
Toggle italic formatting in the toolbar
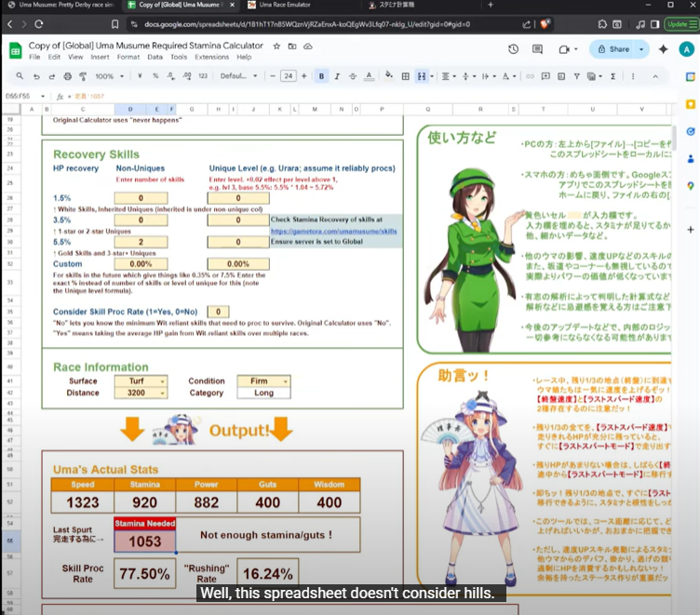338,76
